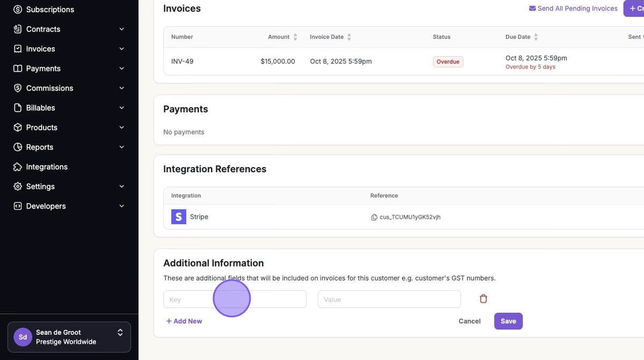Open the Sean de Groot account switcher
Viewport: 644px width, 360px height.
click(x=69, y=337)
